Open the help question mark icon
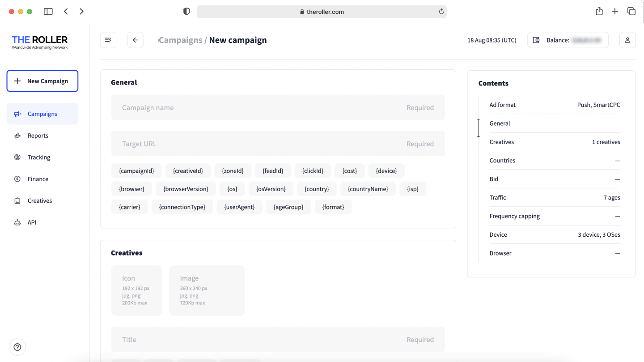This screenshot has width=644, height=362. click(17, 347)
